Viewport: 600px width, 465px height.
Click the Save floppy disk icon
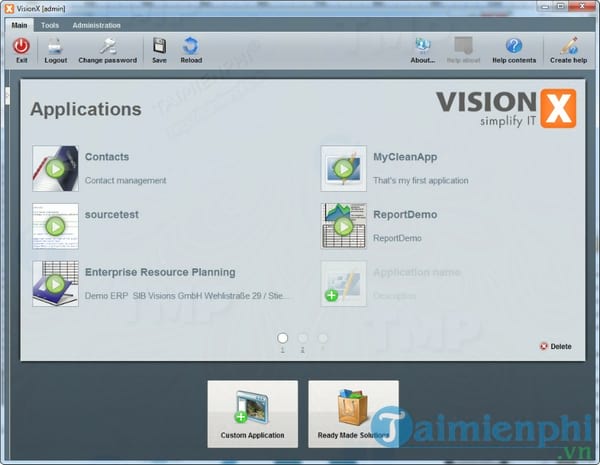[159, 46]
